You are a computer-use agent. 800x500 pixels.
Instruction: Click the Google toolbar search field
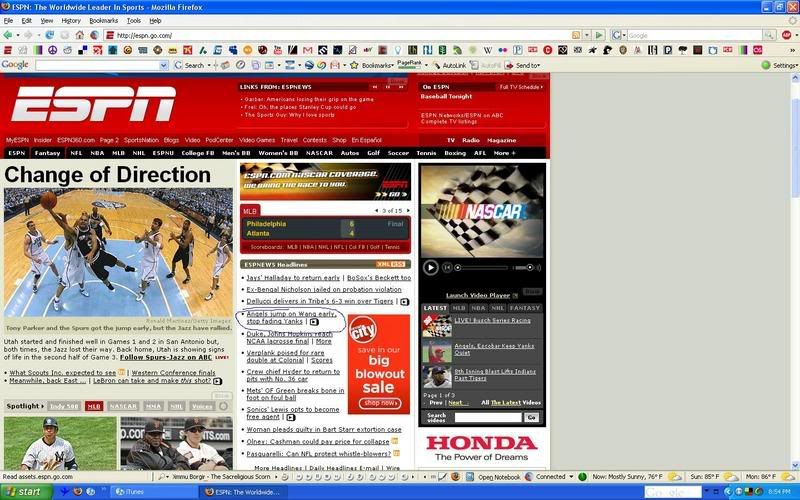(97, 65)
